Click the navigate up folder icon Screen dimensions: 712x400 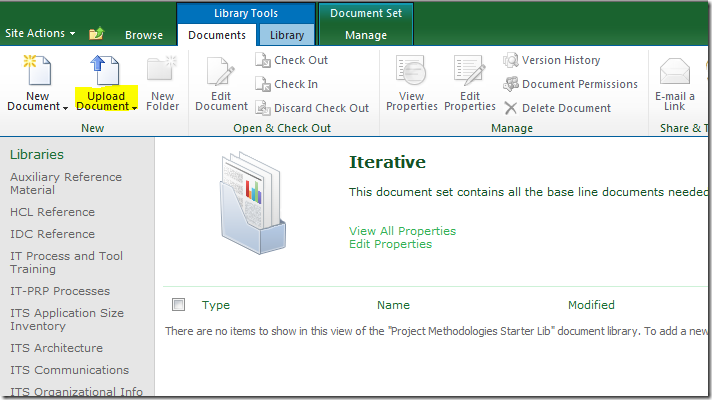click(x=96, y=34)
